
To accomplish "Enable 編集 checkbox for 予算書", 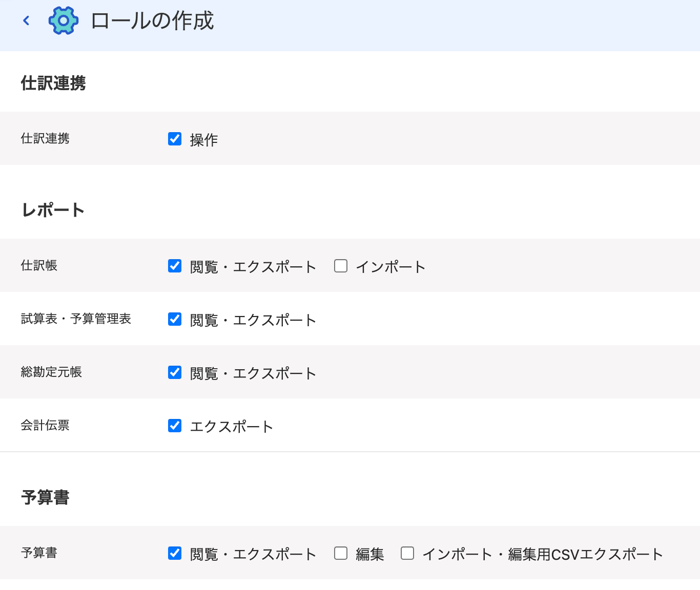I will pyautogui.click(x=341, y=553).
